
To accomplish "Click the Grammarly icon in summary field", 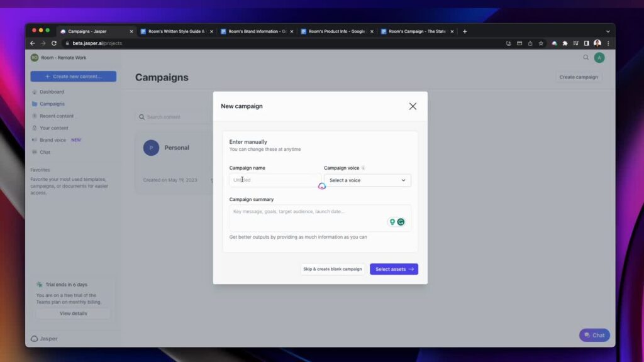I will pos(401,222).
